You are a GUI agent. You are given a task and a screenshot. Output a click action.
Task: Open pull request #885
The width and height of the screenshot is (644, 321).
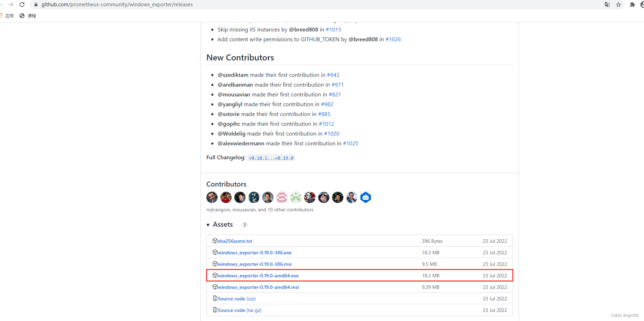(324, 114)
